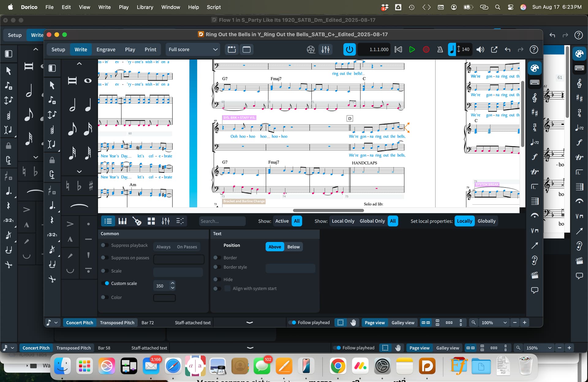Toggle the Border property switch

pyautogui.click(x=217, y=258)
